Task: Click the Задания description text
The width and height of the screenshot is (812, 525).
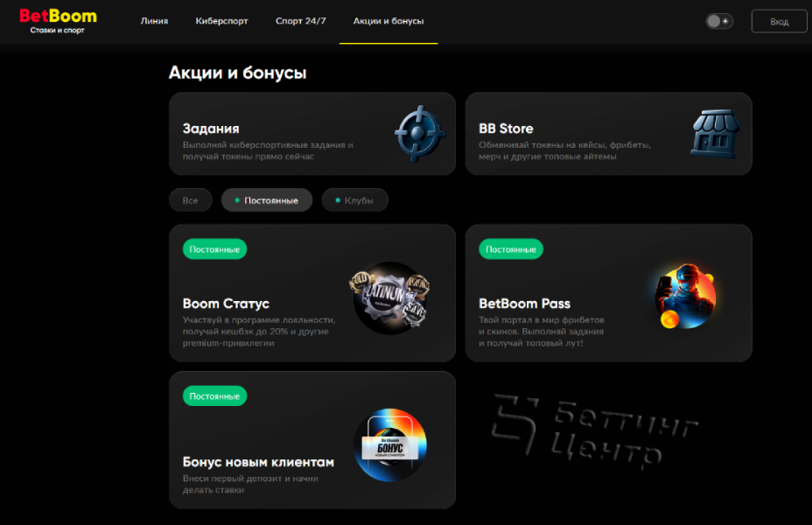Action: tap(268, 150)
